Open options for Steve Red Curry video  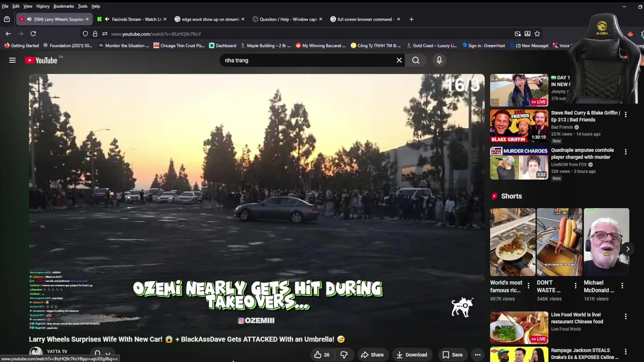pyautogui.click(x=625, y=115)
